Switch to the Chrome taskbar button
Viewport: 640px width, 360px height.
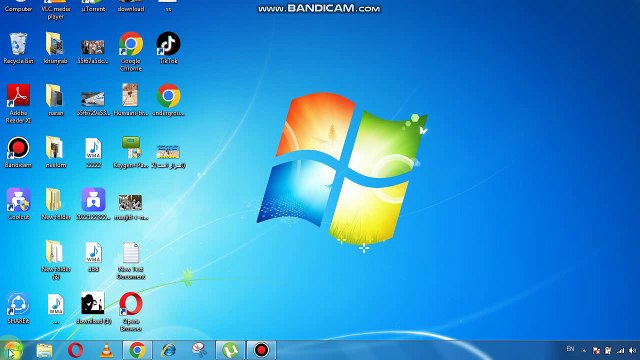click(137, 350)
